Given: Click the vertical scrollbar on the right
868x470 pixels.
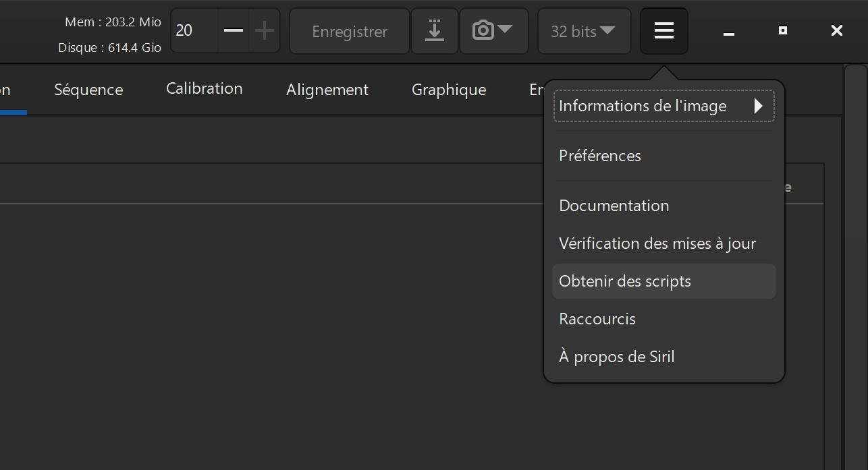Looking at the screenshot, I should tap(855, 270).
